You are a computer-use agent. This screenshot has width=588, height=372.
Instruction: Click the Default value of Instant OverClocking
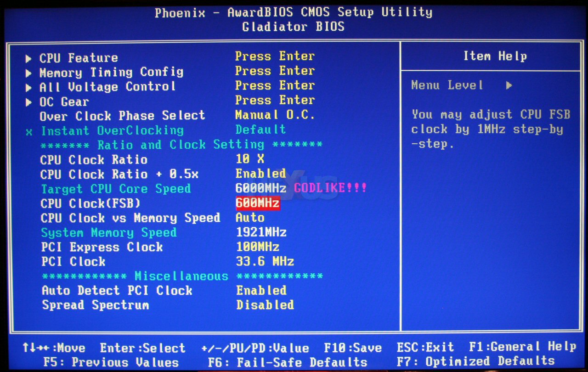point(260,130)
